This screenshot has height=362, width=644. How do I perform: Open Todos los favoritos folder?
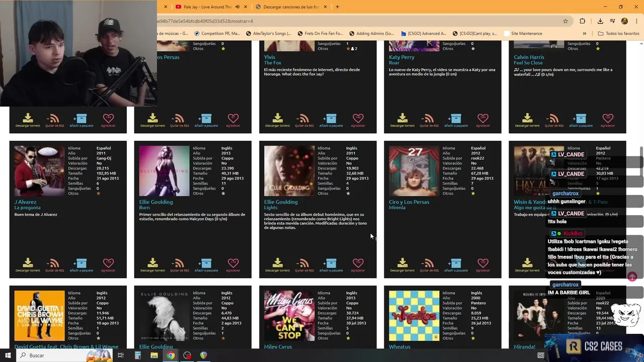pyautogui.click(x=618, y=34)
